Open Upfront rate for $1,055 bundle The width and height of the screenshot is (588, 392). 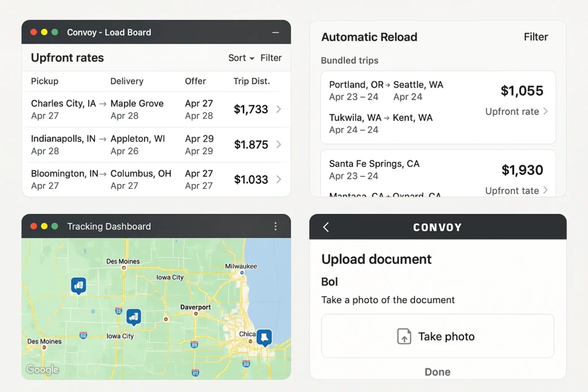[516, 111]
